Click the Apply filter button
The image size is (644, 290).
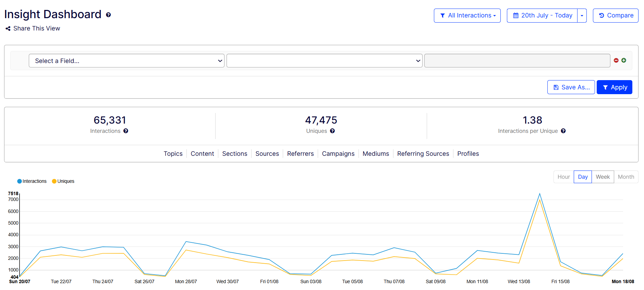click(x=614, y=87)
